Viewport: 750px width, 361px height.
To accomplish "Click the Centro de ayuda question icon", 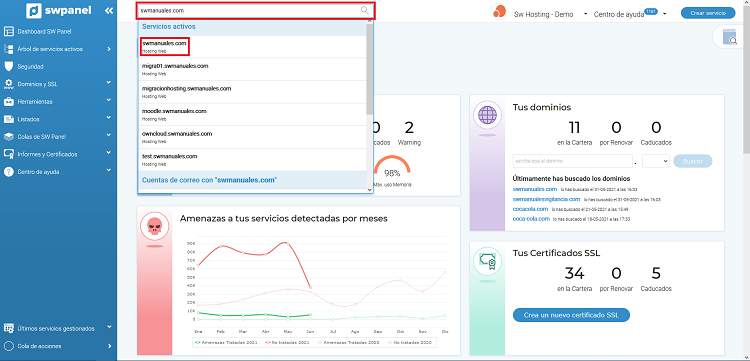I will point(9,172).
